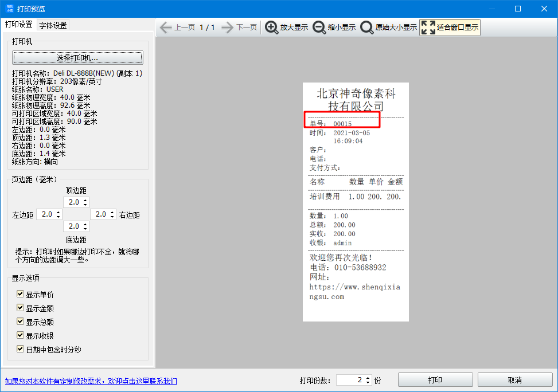Open the 选择打印机... dialog
The image size is (558, 392).
77,58
